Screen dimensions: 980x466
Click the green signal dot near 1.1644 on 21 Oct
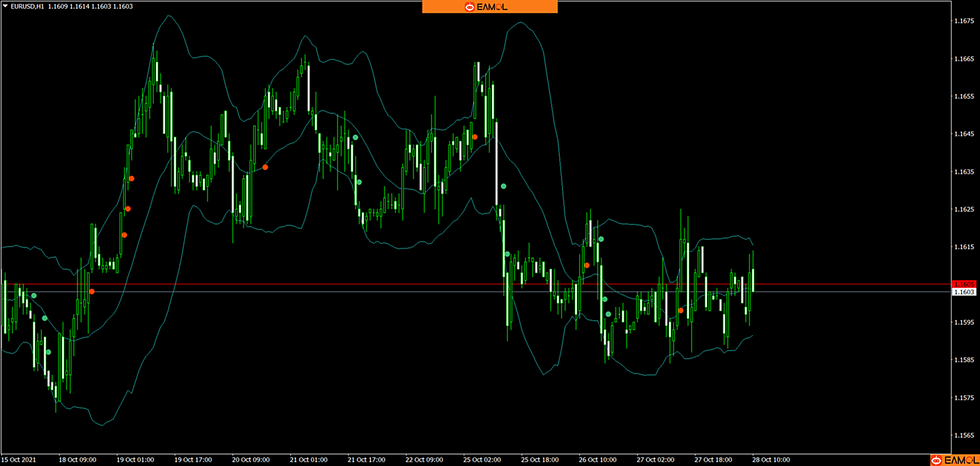[x=355, y=137]
